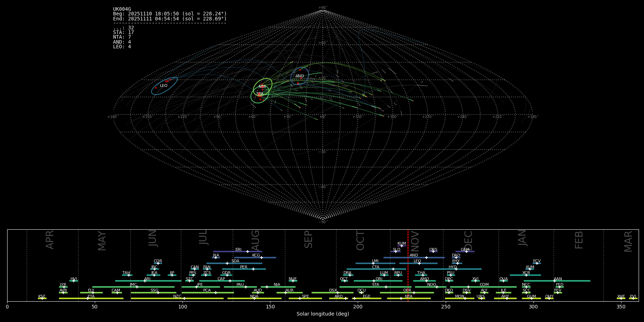
Task: Select the ETA shower bar in timeline
Action: (91, 298)
